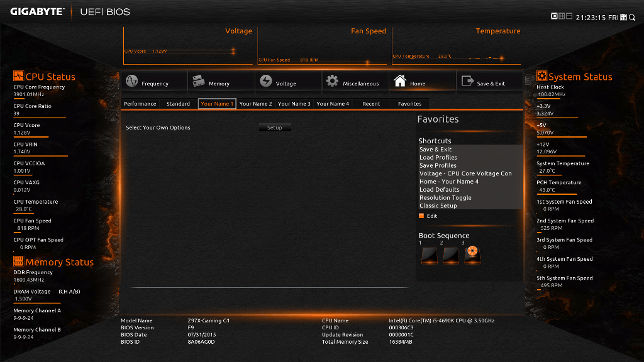Click Total Memory Size 16384MB

[401, 342]
